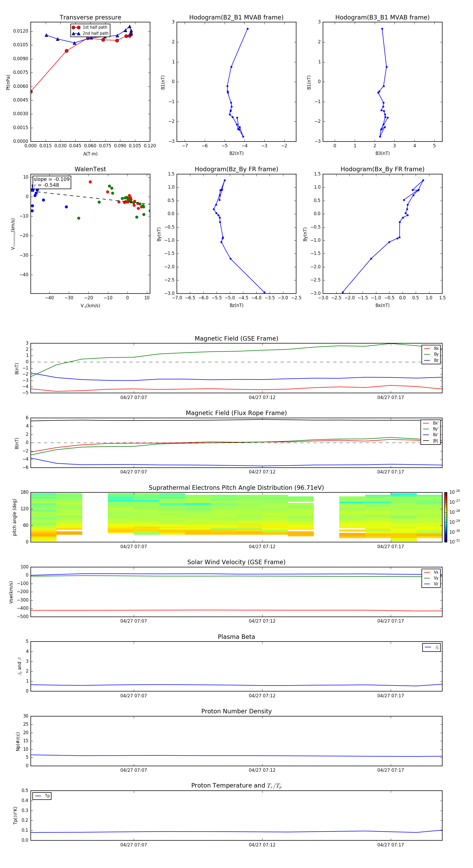This screenshot has width=473, height=868.
Task: Click the 'Bx(nT)' x-axis label
Action: click(382, 305)
